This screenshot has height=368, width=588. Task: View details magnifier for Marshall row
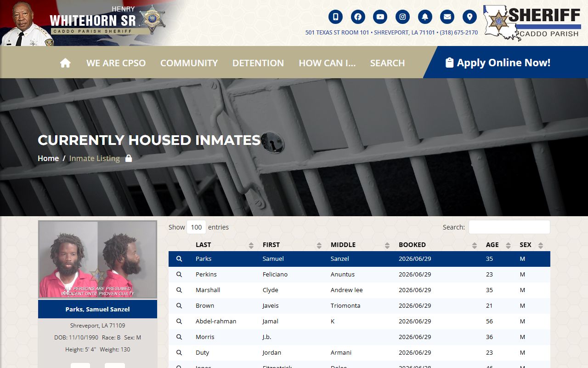pos(179,290)
